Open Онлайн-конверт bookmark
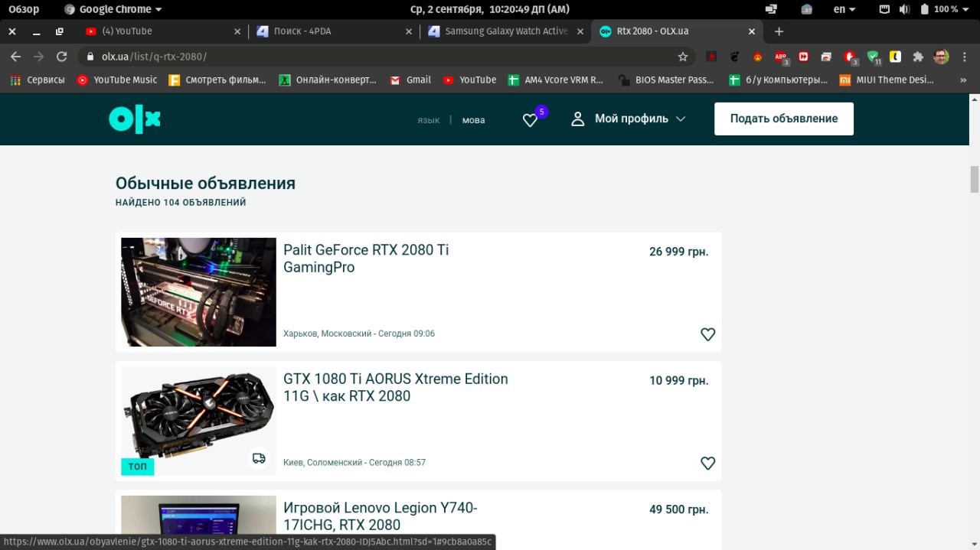This screenshot has height=550, width=980. [328, 80]
